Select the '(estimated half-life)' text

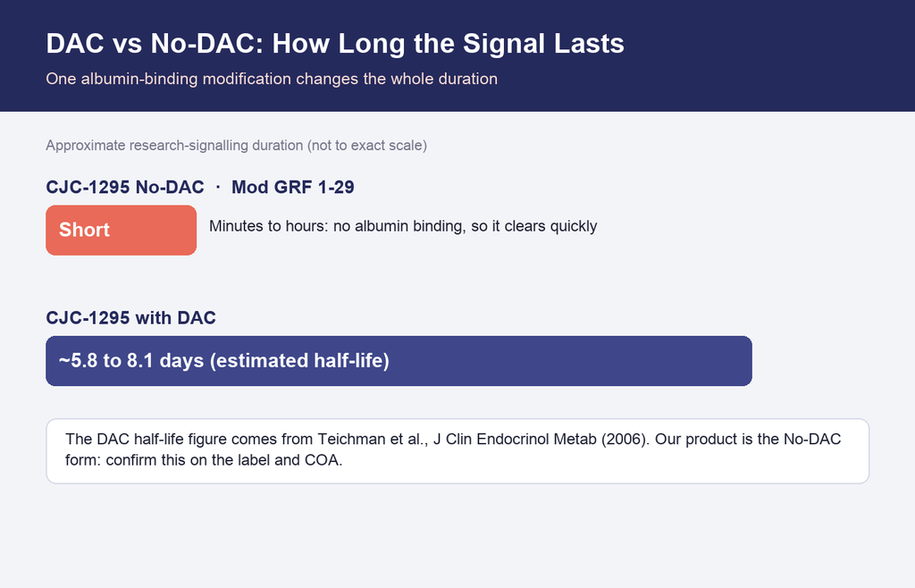(x=299, y=360)
